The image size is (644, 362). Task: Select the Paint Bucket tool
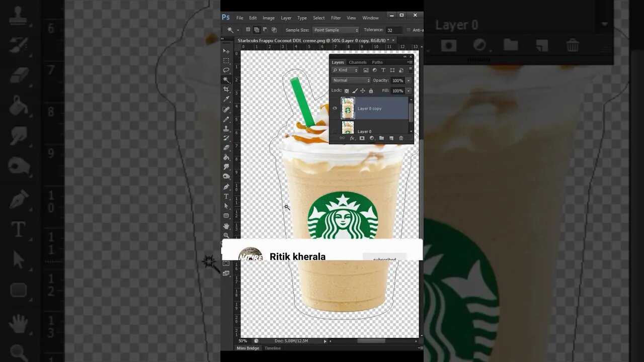[x=226, y=157]
